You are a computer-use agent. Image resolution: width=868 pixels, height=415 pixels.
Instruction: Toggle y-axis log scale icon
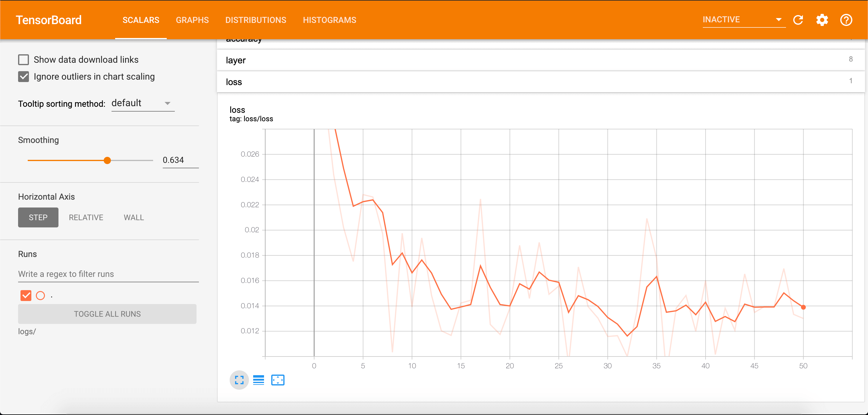(x=259, y=380)
